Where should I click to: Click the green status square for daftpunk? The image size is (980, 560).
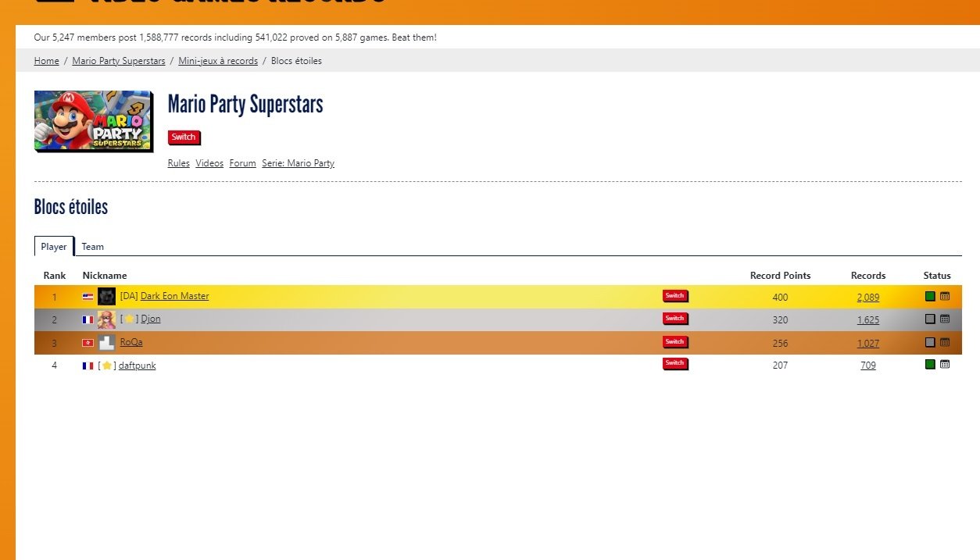click(930, 364)
